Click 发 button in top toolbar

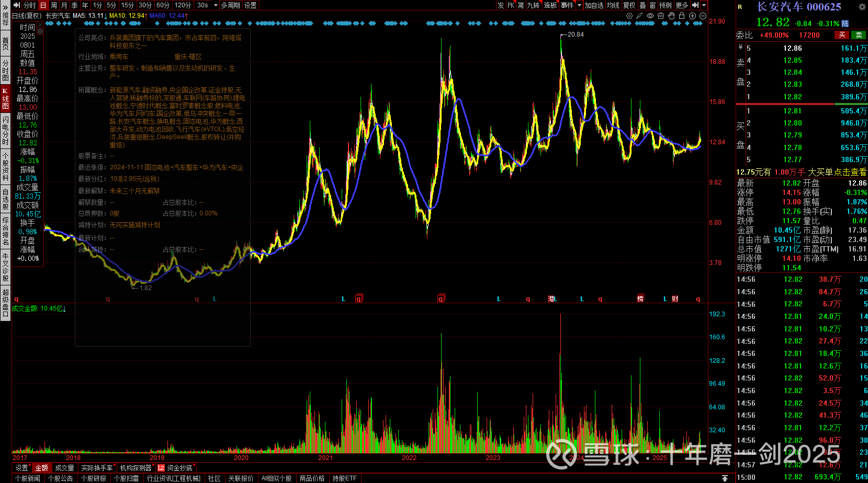[x=501, y=5]
